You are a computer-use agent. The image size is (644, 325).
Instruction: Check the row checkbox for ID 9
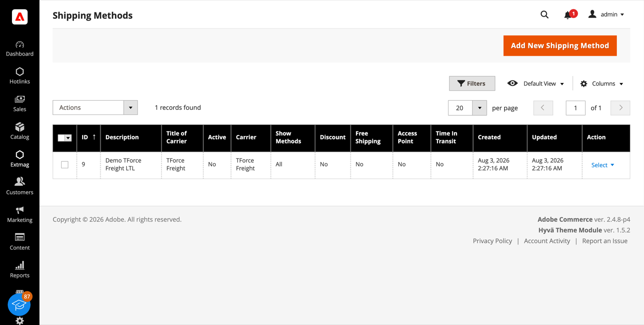click(x=65, y=165)
